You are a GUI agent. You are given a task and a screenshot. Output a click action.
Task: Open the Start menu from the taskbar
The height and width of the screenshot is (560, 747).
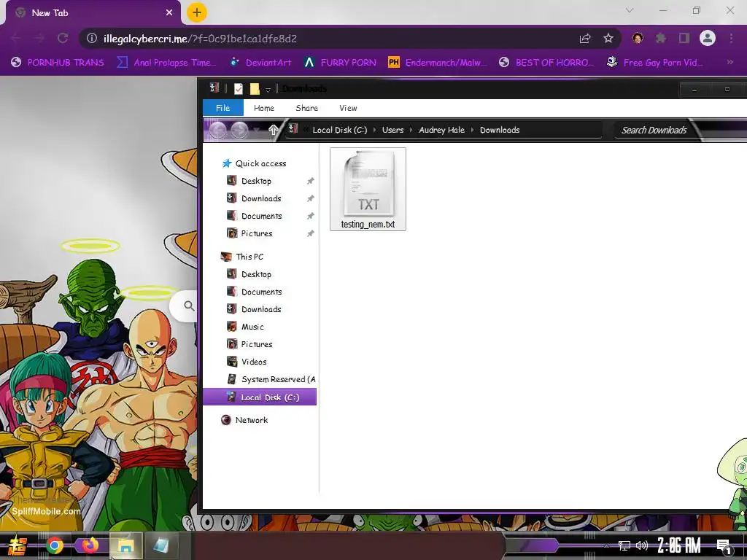(x=18, y=545)
